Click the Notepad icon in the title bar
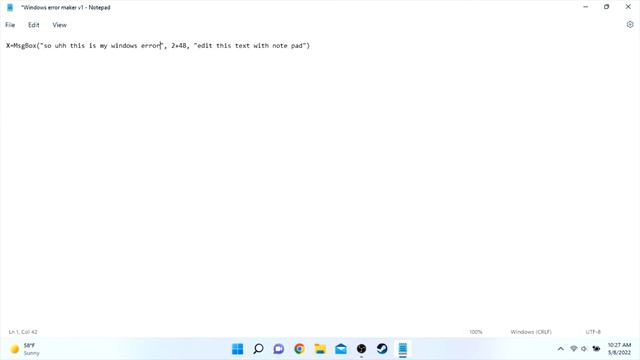The height and width of the screenshot is (360, 640). coord(10,7)
